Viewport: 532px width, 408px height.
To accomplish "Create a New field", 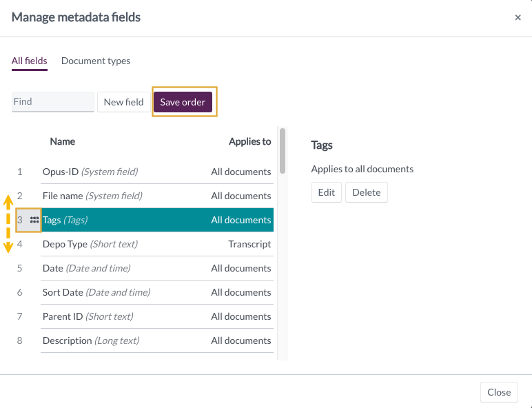I will click(x=124, y=102).
